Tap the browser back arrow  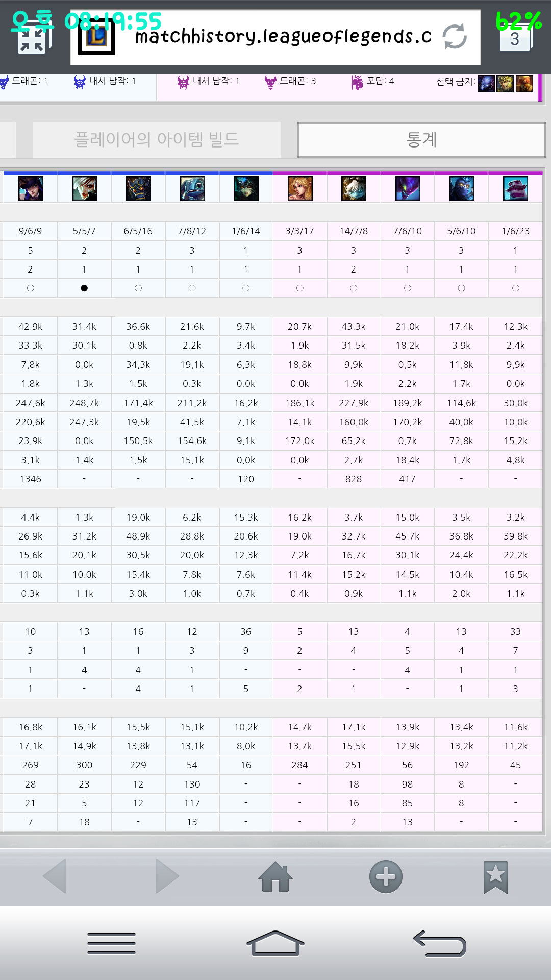[x=55, y=876]
